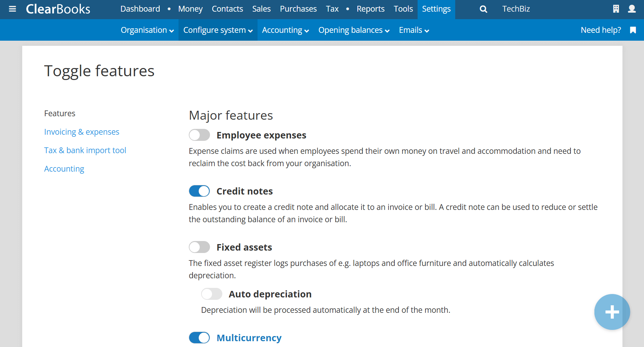Screen dimensions: 644x347
Task: Open the Purchases menu
Action: click(x=298, y=9)
